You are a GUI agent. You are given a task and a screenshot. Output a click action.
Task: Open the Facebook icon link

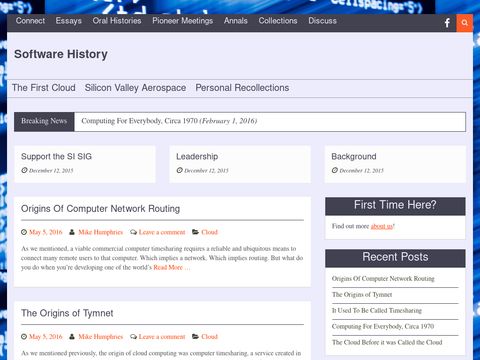(x=447, y=23)
